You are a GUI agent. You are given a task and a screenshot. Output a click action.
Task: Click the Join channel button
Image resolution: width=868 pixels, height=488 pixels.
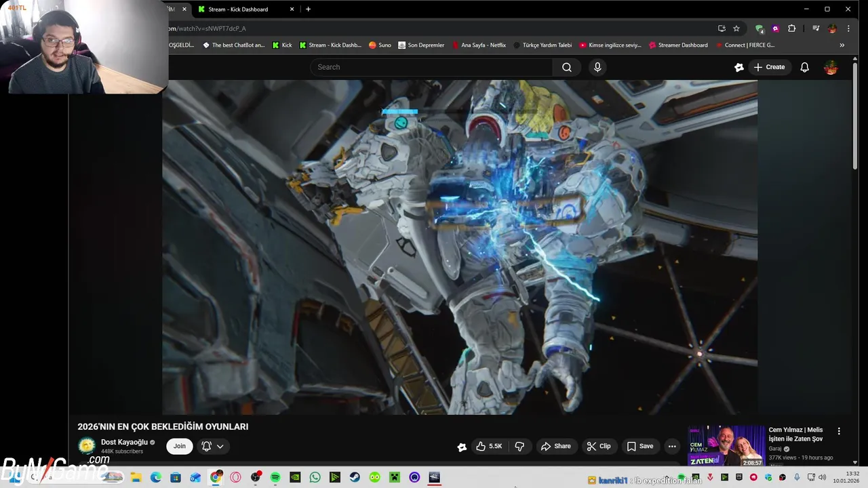pos(179,446)
